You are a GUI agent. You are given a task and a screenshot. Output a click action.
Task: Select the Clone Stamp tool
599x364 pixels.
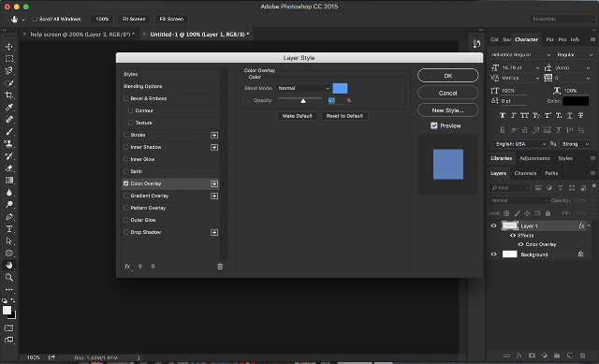[x=9, y=144]
